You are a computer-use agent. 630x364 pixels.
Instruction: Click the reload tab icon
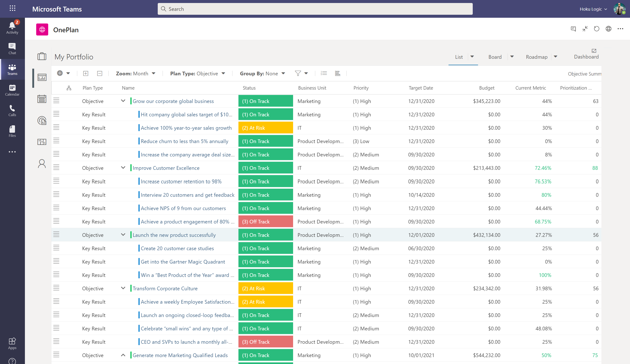[597, 29]
